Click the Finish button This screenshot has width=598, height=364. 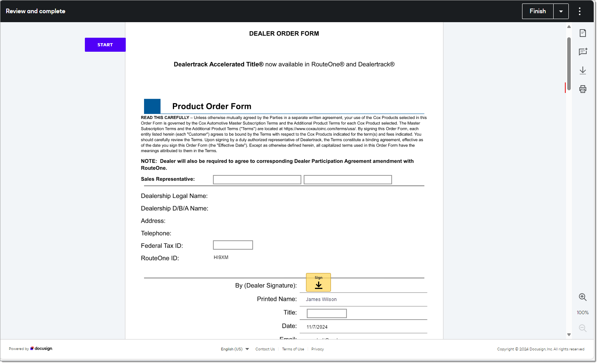tap(538, 11)
